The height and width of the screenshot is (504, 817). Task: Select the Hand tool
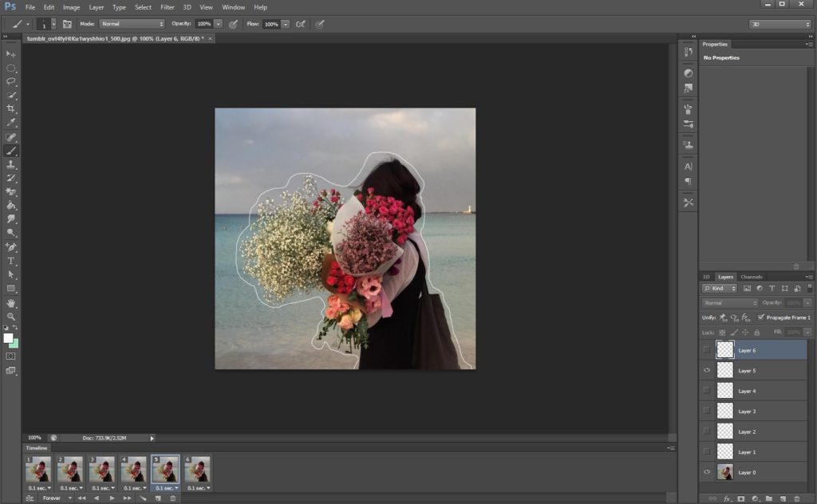point(11,303)
